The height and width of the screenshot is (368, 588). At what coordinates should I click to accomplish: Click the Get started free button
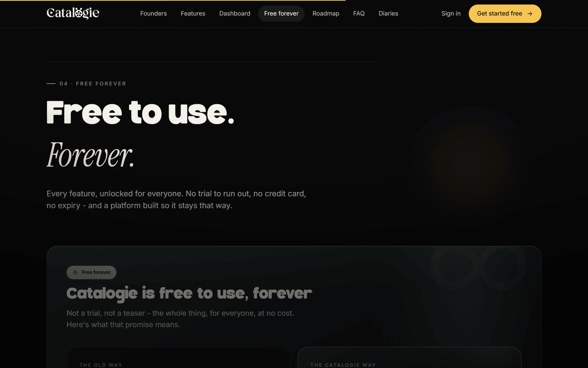[505, 14]
